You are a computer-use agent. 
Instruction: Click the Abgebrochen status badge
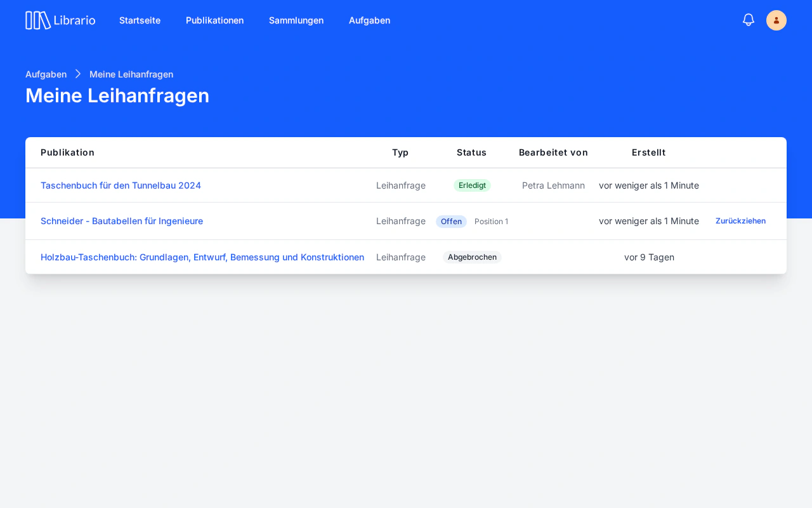(472, 257)
